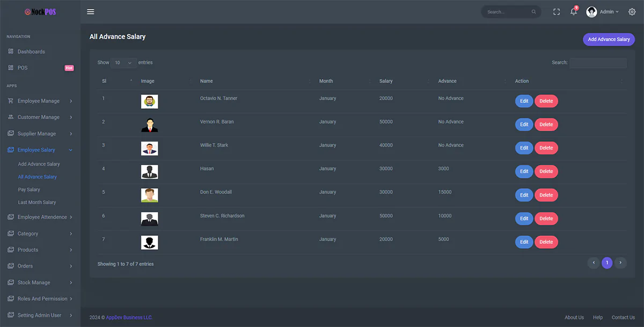Click the NockPOS logo
644x327 pixels.
coord(40,12)
